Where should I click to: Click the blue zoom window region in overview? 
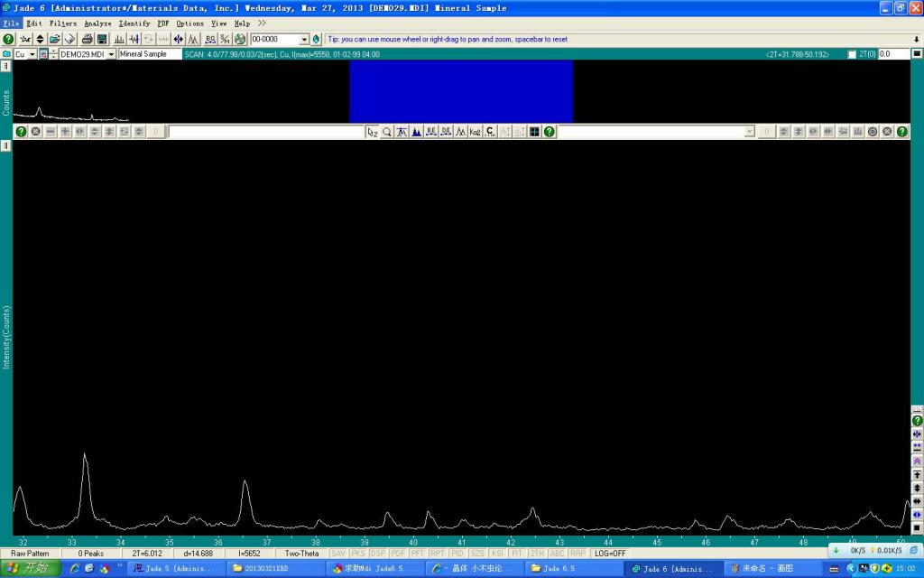point(461,91)
